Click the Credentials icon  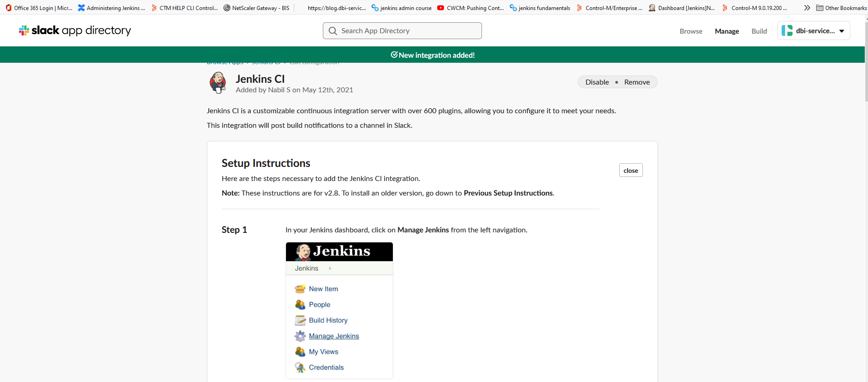tap(300, 367)
